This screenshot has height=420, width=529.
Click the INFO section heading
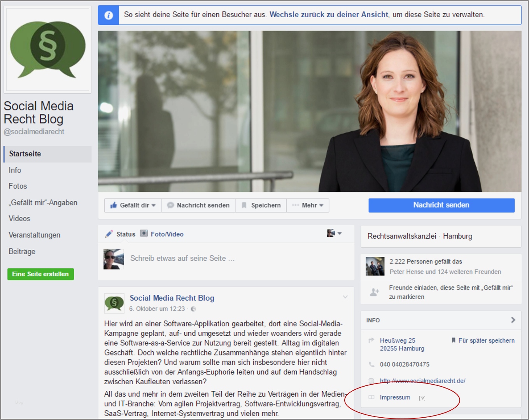pos(373,320)
